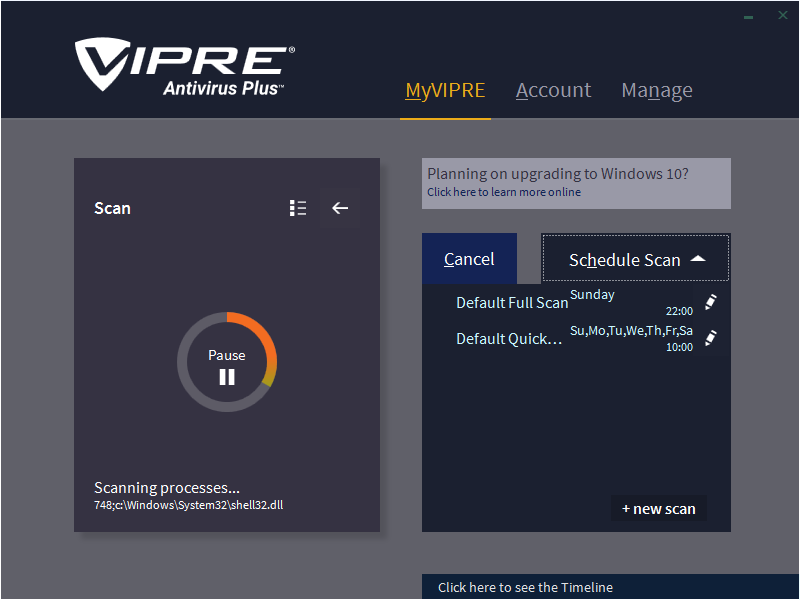Select the Default Quick... scan entry
The width and height of the screenshot is (800, 600).
click(509, 339)
